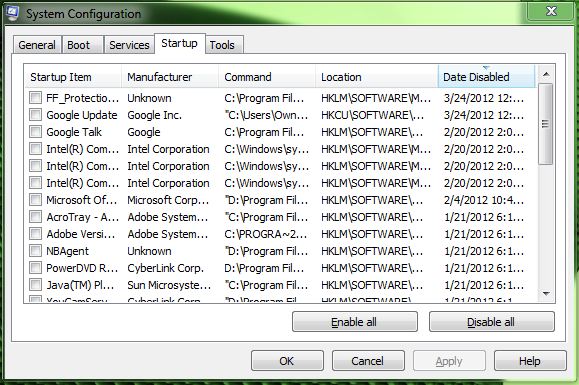Select the Startup tab
This screenshot has width=579, height=385.
179,44
